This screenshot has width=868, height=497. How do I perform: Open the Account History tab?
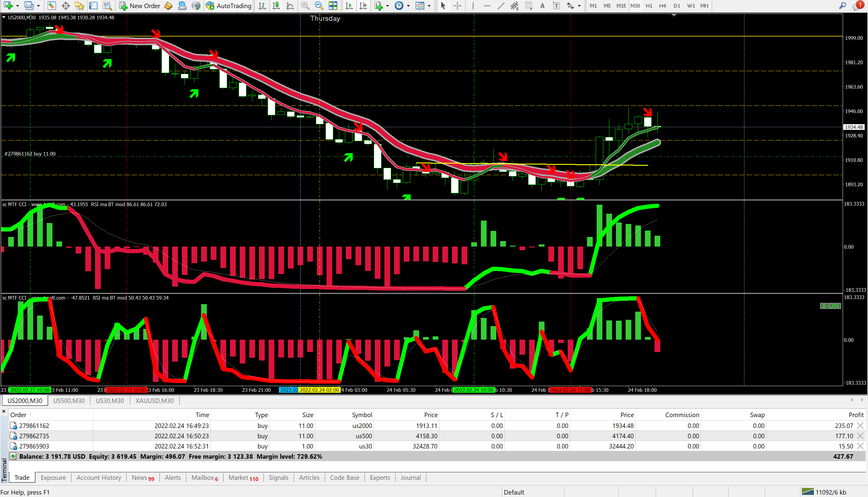coord(99,477)
